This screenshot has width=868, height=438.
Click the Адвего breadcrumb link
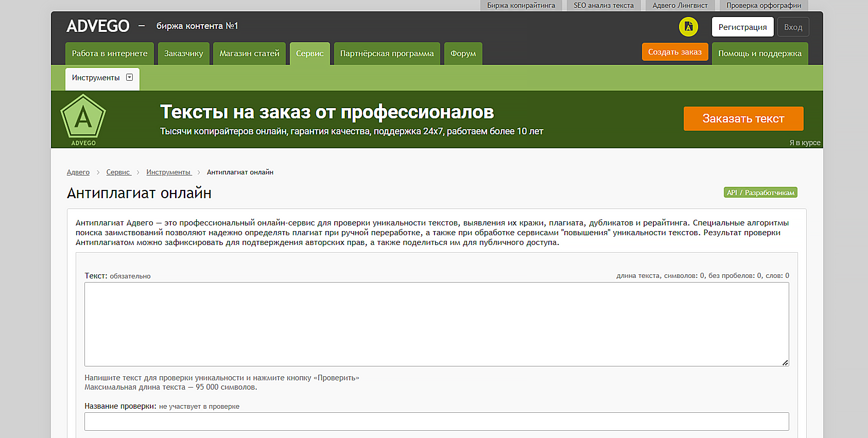(78, 172)
